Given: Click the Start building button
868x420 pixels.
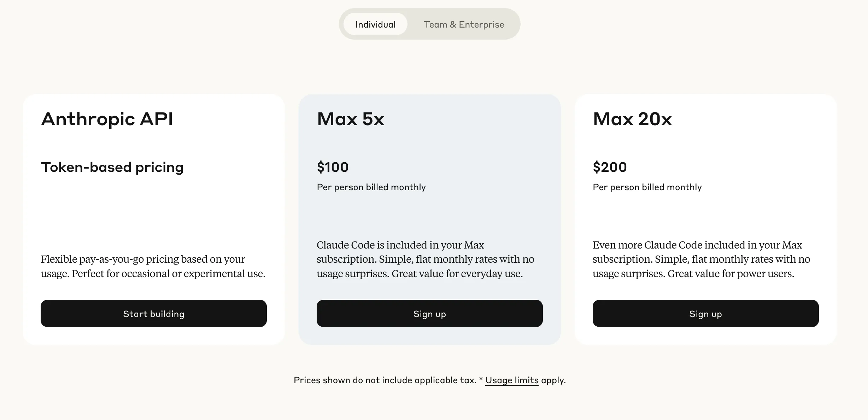Looking at the screenshot, I should click(x=154, y=313).
